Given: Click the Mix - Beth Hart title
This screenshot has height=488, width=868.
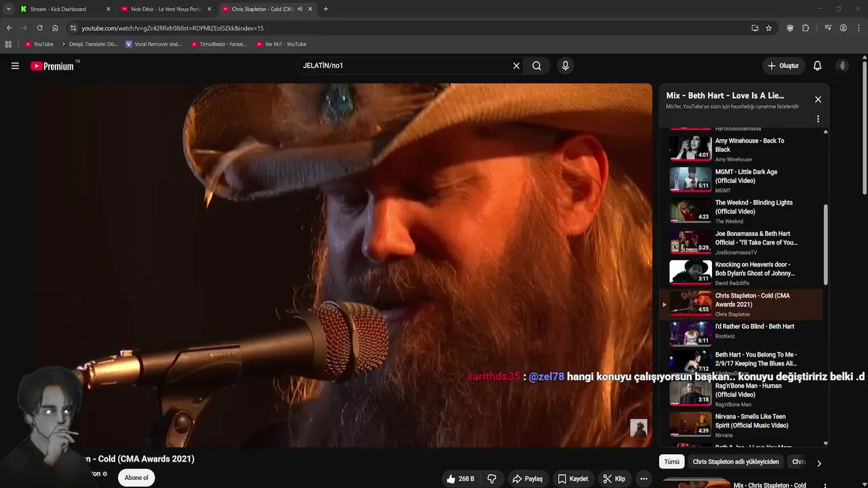Looking at the screenshot, I should (x=725, y=96).
